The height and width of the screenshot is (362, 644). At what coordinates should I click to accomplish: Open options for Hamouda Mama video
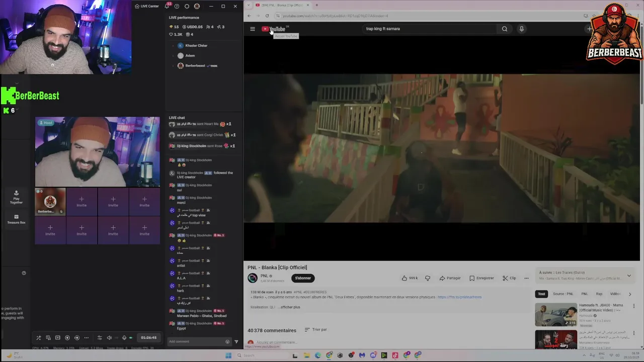[x=634, y=306]
